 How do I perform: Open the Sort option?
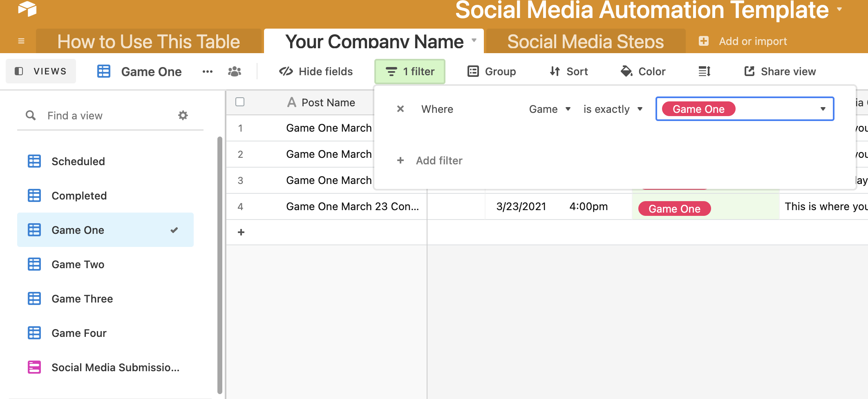pos(568,72)
